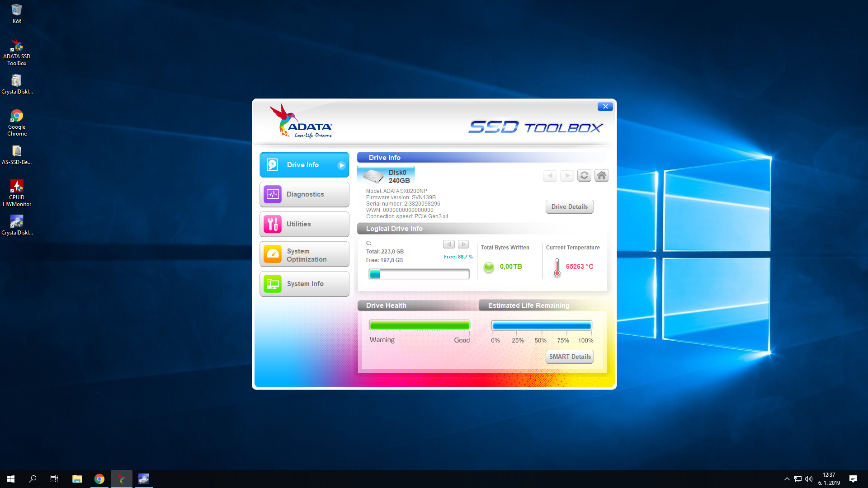Open the taskbar search
Image resolution: width=868 pixels, height=488 pixels.
[x=33, y=479]
